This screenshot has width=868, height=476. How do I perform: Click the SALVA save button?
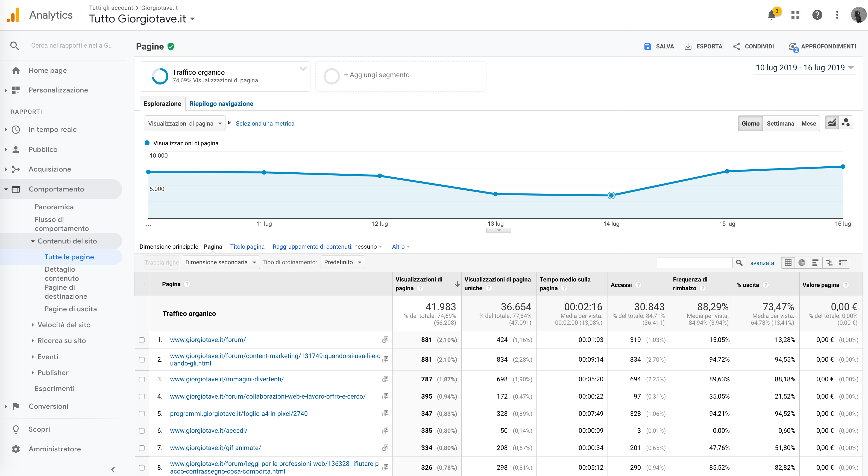pos(659,47)
